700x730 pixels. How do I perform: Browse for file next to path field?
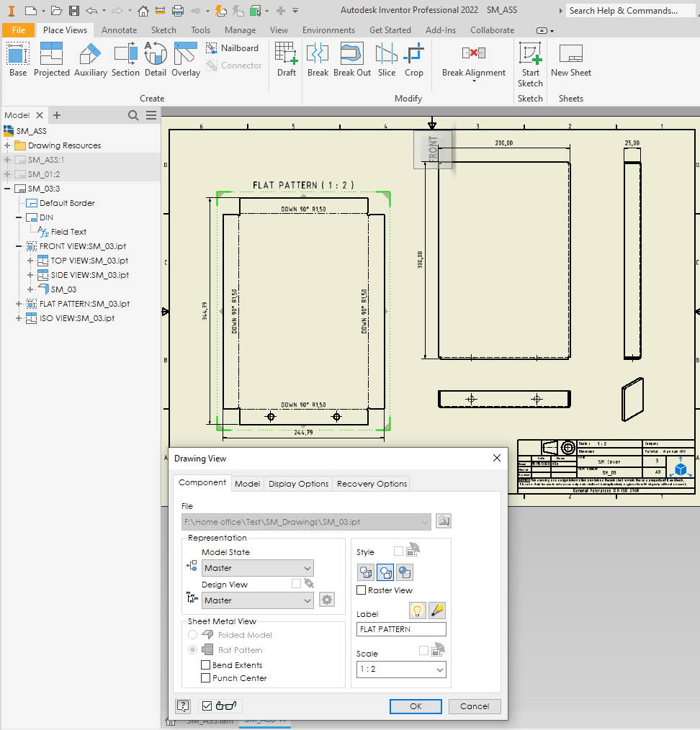click(x=444, y=521)
